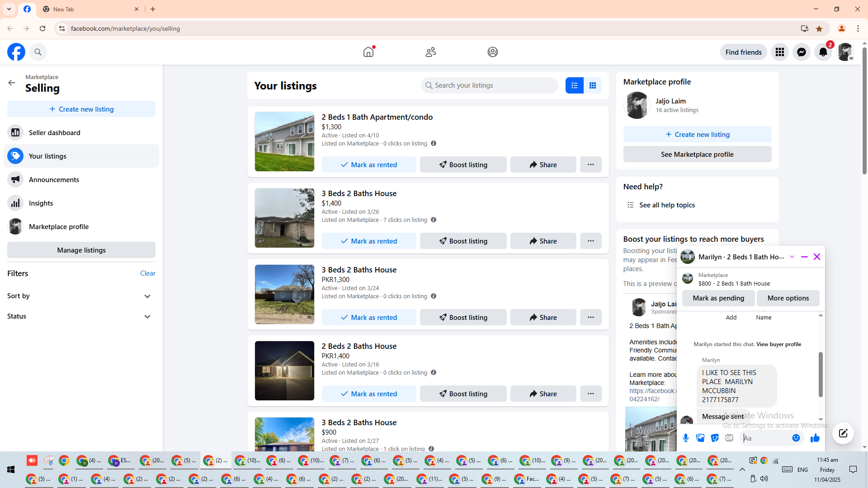
Task: Click the page vertical scrollbar
Action: tap(864, 111)
